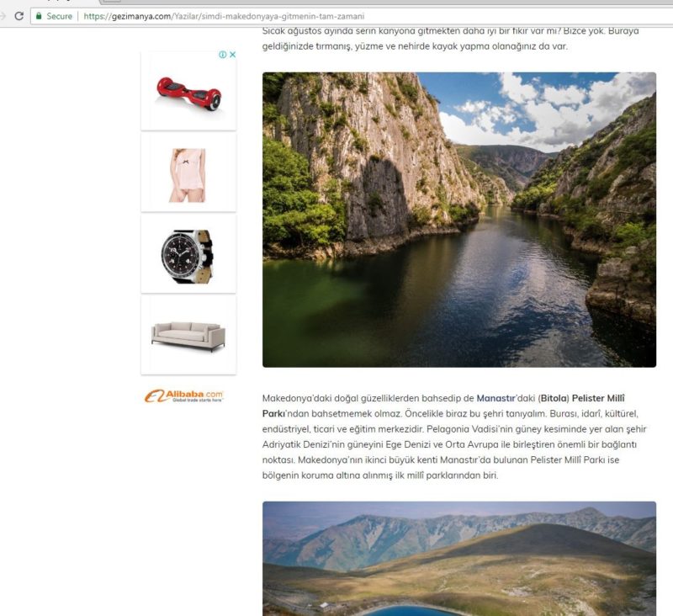Open the Manastır link in the paragraph
673x616 pixels.
click(x=495, y=398)
